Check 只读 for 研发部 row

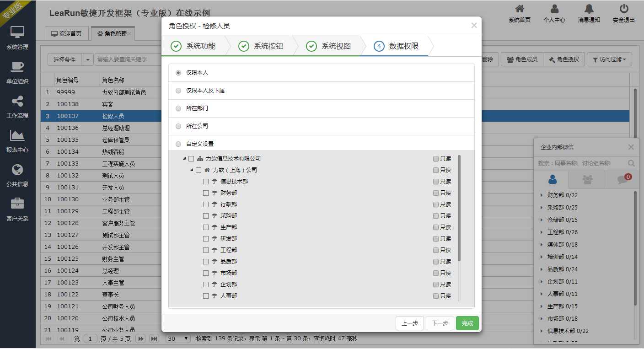pyautogui.click(x=436, y=239)
